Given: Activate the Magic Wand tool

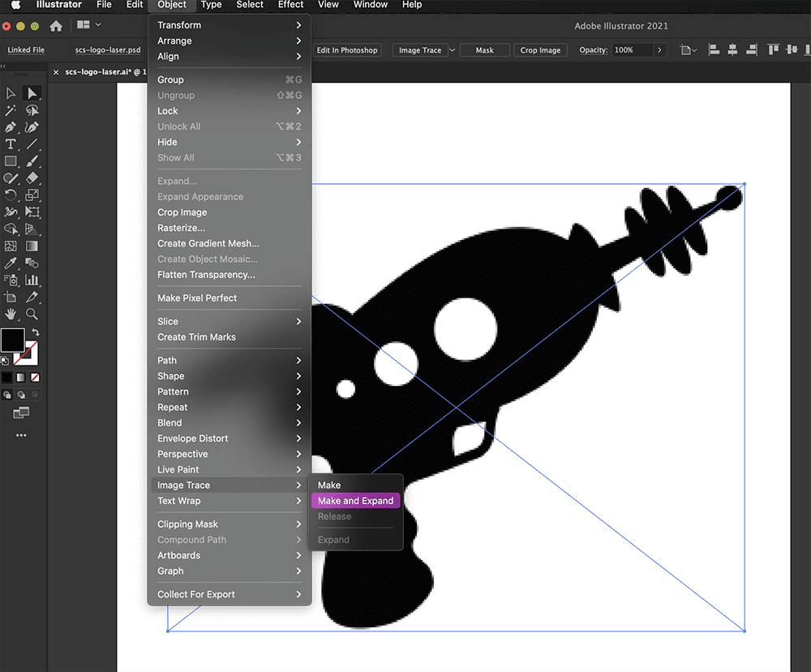Looking at the screenshot, I should (11, 109).
